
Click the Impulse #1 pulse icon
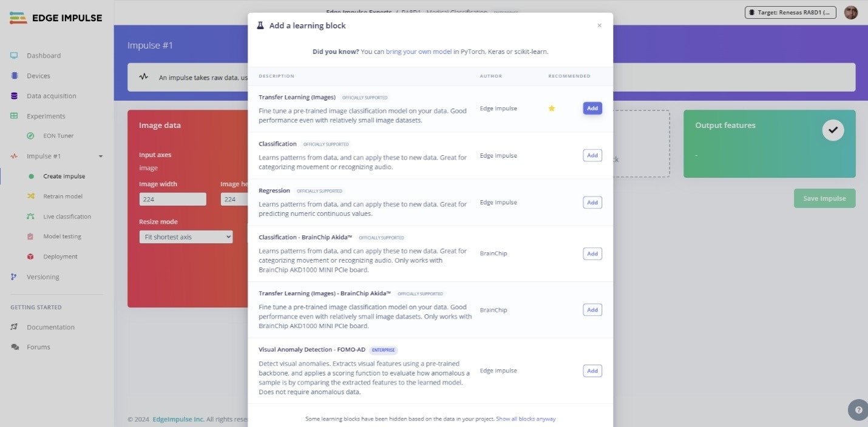click(14, 156)
